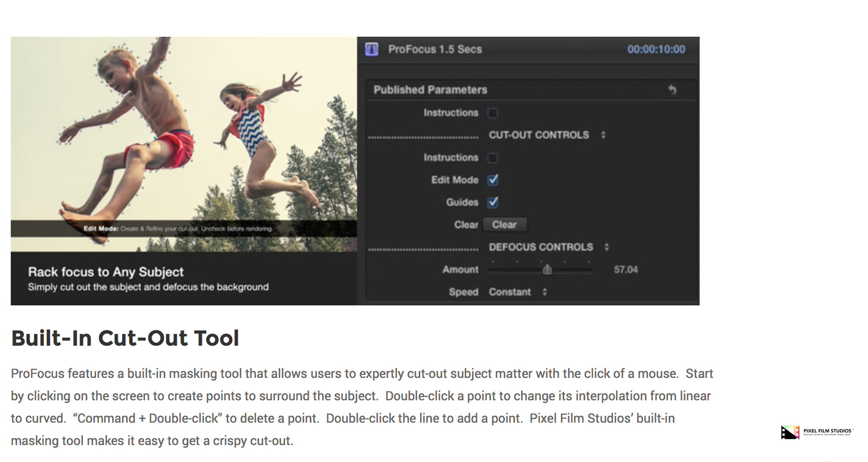
Task: Open the DEFOCUS CONTROLS popup menu
Action: click(606, 247)
